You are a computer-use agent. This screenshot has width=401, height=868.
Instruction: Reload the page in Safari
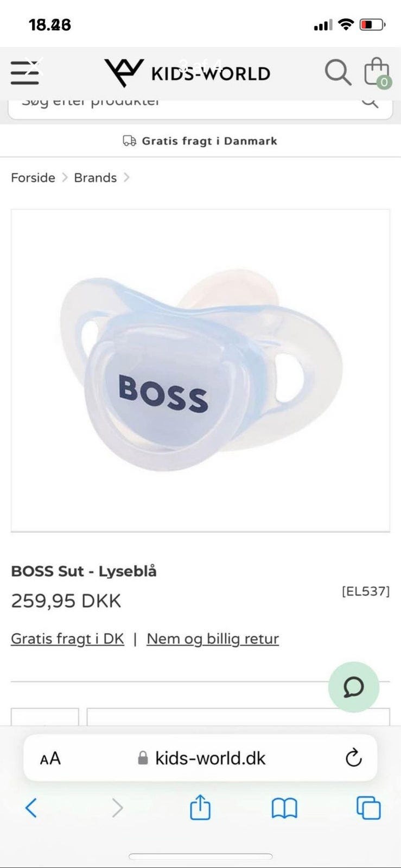pyautogui.click(x=354, y=757)
